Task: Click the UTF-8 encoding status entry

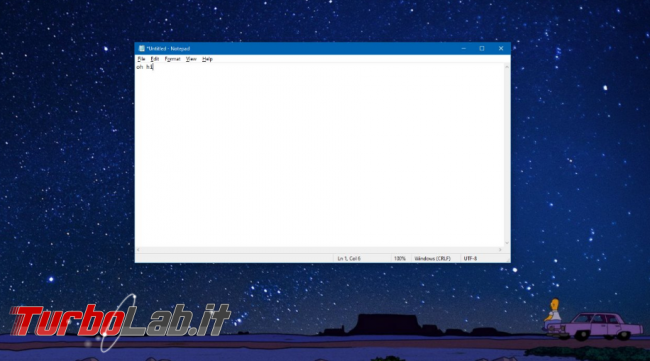Action: click(x=470, y=259)
